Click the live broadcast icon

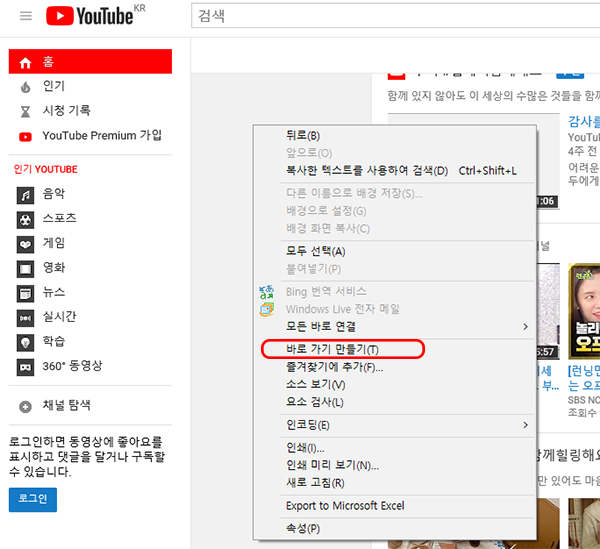pos(25,318)
